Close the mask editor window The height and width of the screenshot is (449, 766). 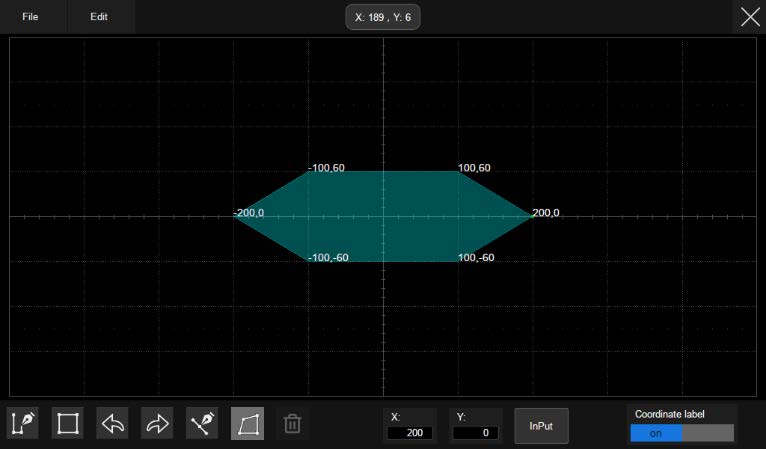click(x=750, y=17)
